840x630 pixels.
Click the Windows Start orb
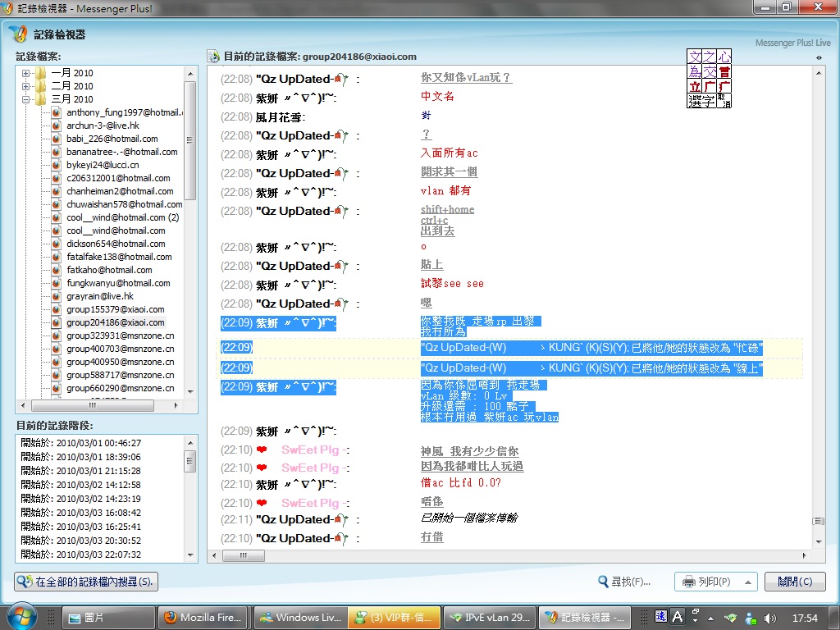(x=22, y=617)
